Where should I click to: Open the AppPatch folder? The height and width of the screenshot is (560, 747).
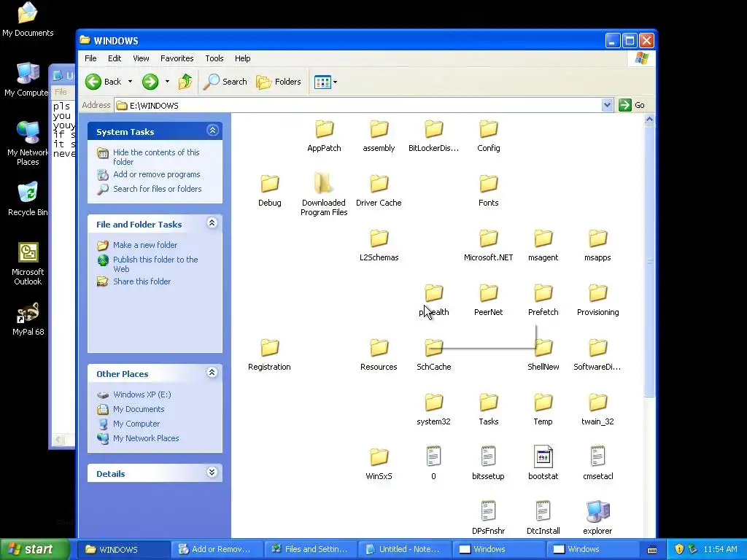coord(324,136)
